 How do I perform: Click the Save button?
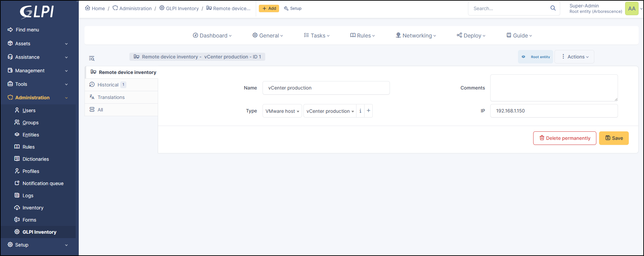click(614, 138)
